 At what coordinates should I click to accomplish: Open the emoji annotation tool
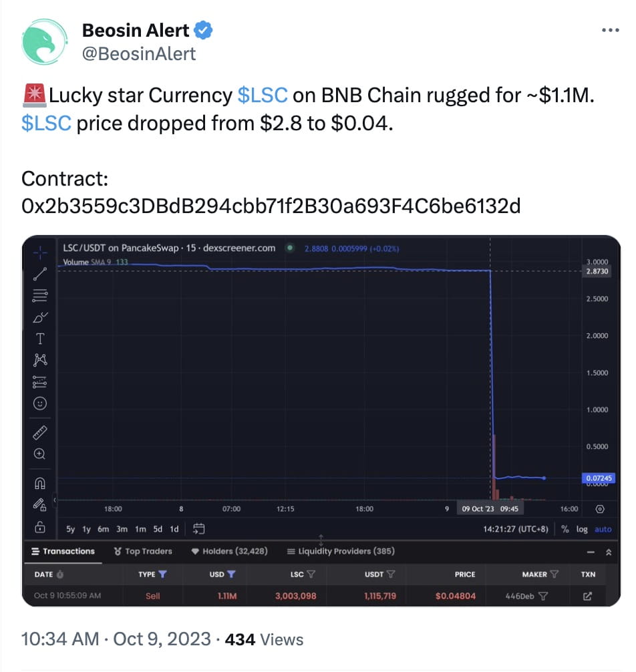tap(40, 403)
